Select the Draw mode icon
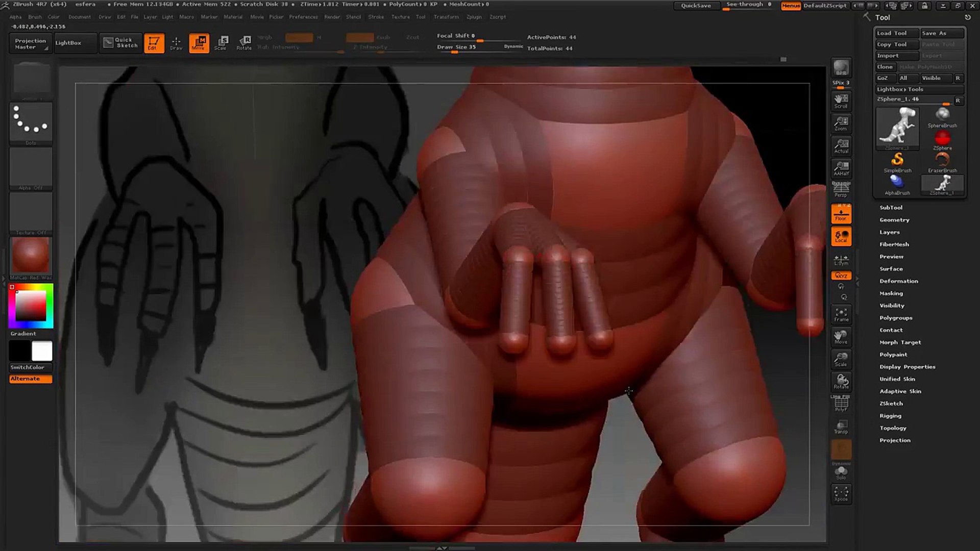Viewport: 980px width, 551px height. (176, 43)
